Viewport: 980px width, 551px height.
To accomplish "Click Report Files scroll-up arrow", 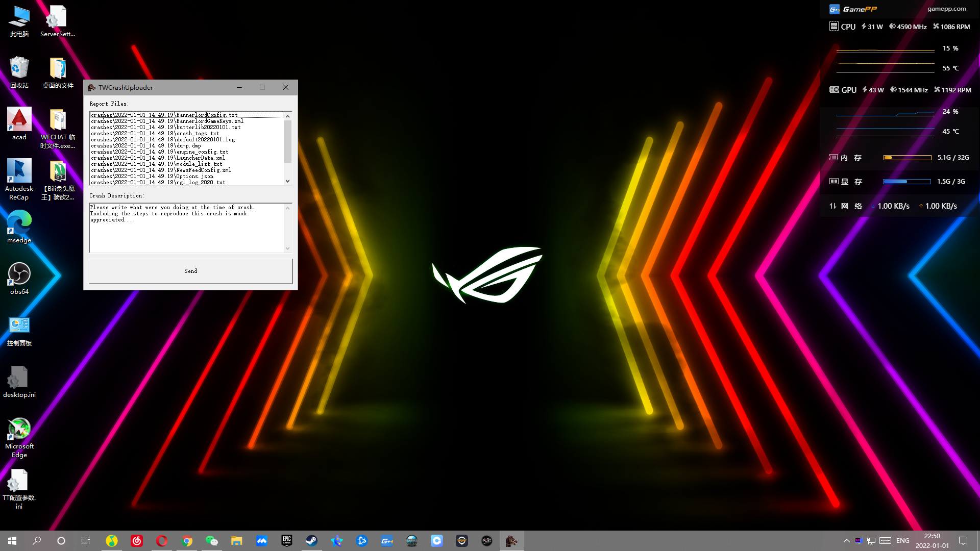I will (x=288, y=116).
